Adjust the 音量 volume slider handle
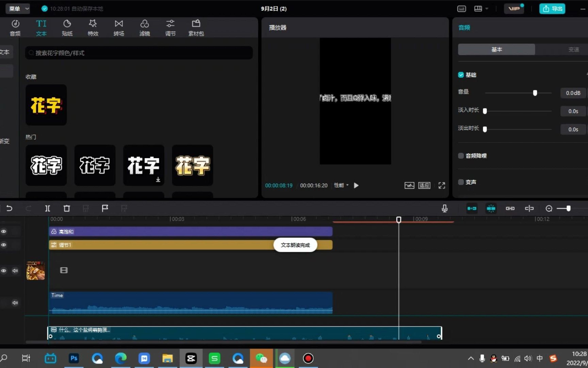Viewport: 588px width, 368px height. click(535, 93)
